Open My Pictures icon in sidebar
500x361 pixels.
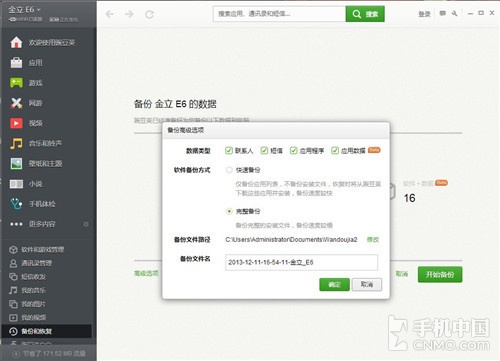(13, 304)
